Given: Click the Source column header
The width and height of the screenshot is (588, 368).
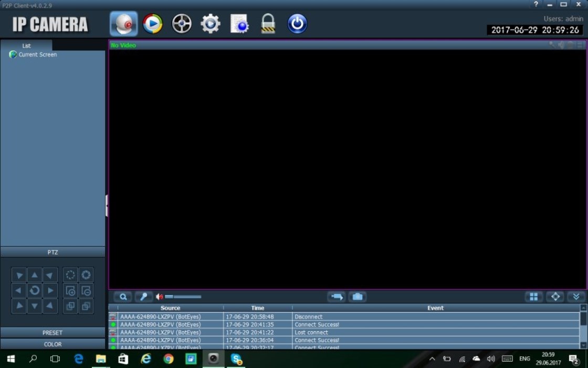Looking at the screenshot, I should pos(170,308).
